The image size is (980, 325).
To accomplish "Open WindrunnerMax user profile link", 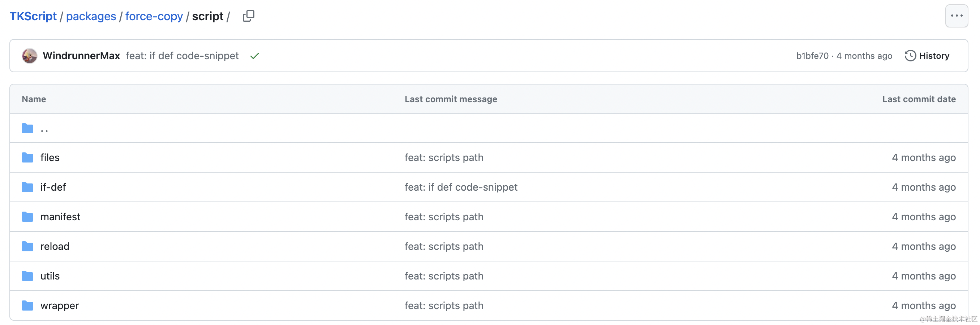I will [x=81, y=56].
